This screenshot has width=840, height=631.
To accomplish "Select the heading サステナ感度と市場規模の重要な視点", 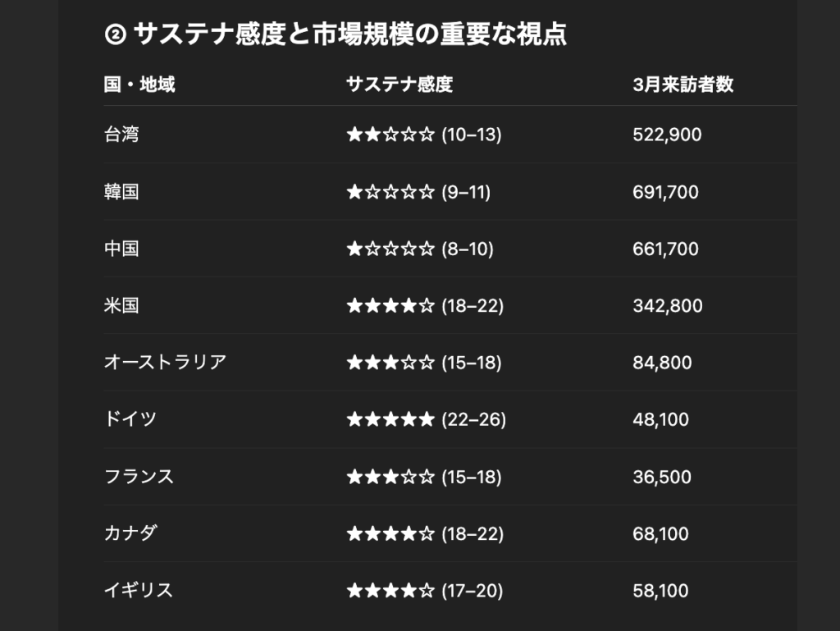I will click(349, 34).
